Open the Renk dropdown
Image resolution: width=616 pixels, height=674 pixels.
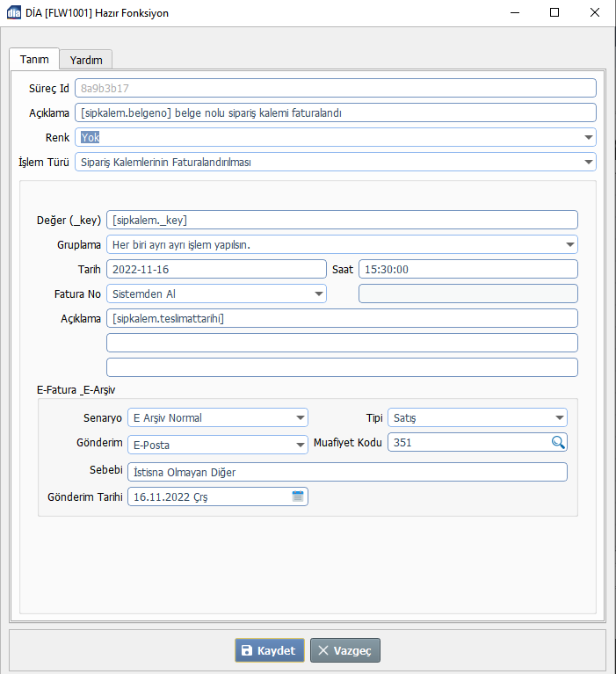pyautogui.click(x=587, y=137)
